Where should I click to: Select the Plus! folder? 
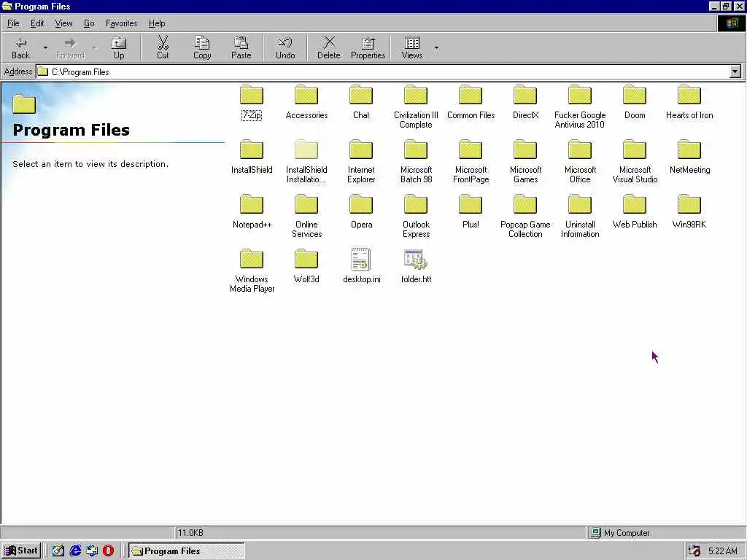471,212
